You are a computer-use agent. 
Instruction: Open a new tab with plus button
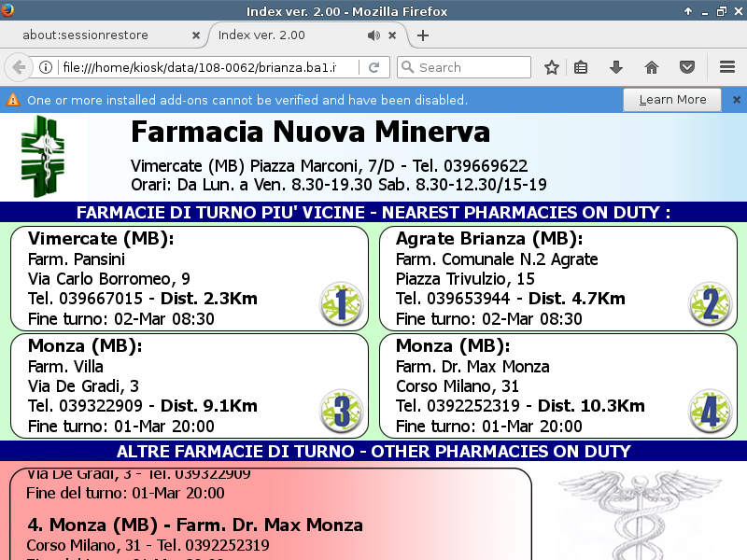click(x=423, y=35)
